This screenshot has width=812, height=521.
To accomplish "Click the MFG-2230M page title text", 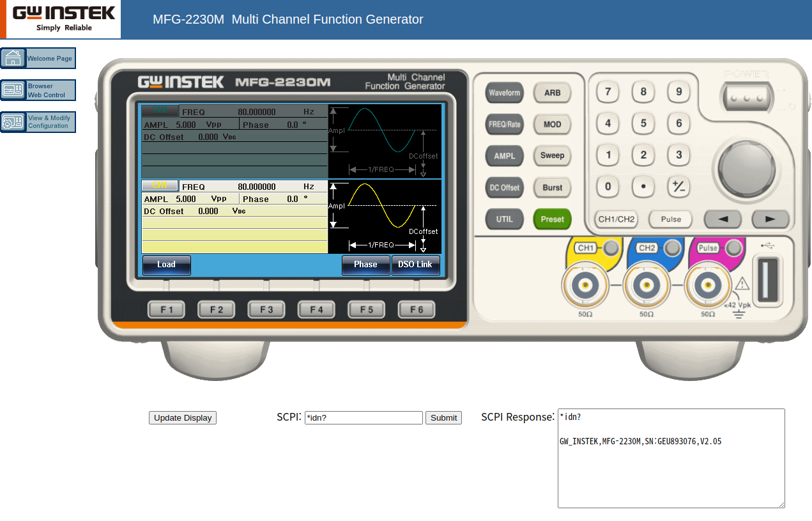I will point(288,19).
